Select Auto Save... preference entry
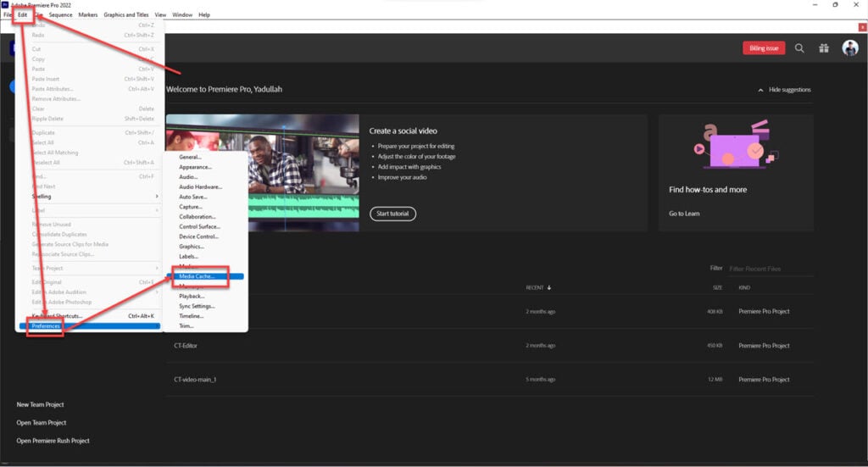The height and width of the screenshot is (467, 868). coord(193,197)
